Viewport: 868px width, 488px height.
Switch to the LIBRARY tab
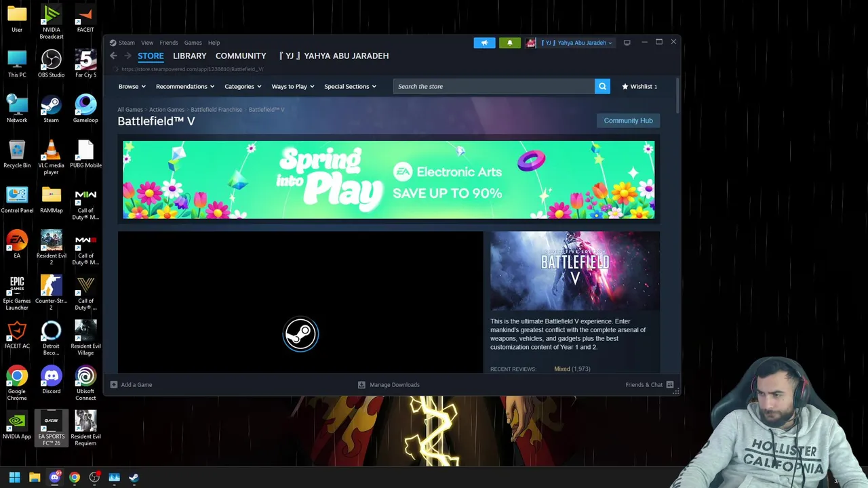(x=189, y=56)
